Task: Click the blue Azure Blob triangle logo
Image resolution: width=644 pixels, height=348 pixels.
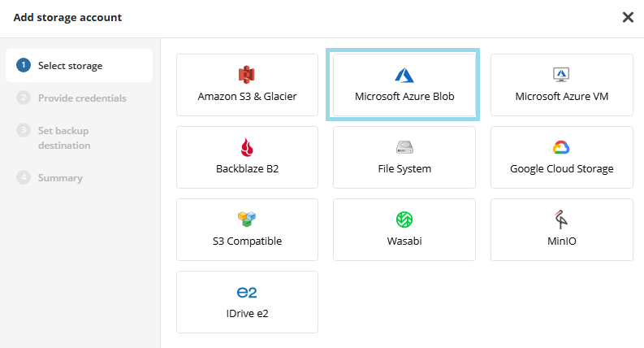Action: tap(404, 75)
